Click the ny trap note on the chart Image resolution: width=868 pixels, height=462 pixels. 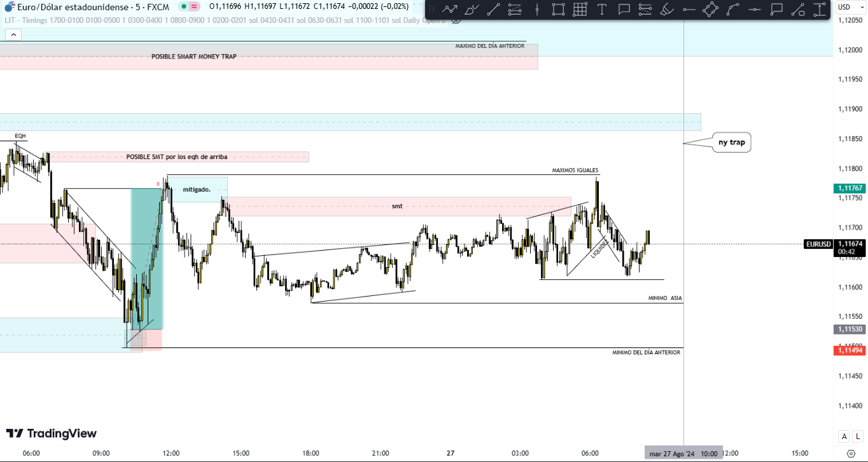pos(731,143)
